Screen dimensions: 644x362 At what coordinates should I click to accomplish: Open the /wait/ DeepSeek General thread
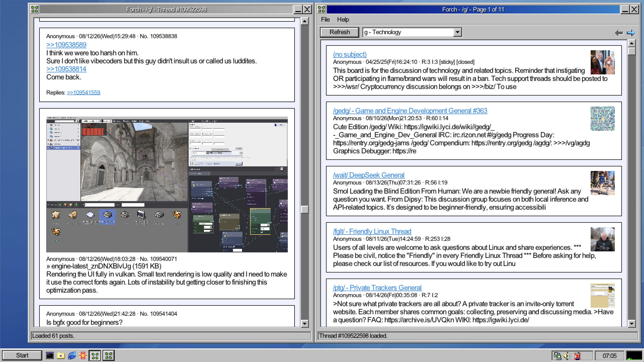coord(369,175)
